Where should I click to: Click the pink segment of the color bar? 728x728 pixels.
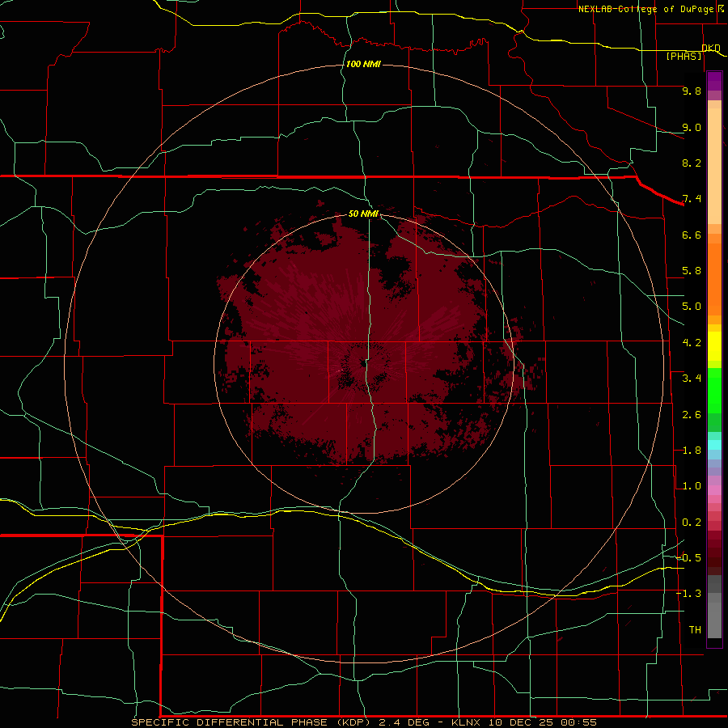pos(714,490)
